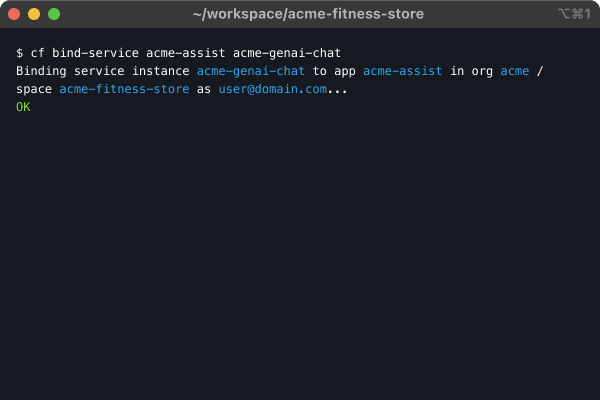The height and width of the screenshot is (400, 600).
Task: Click the window title ~/workspace/acme-fitness-store
Action: pos(308,14)
